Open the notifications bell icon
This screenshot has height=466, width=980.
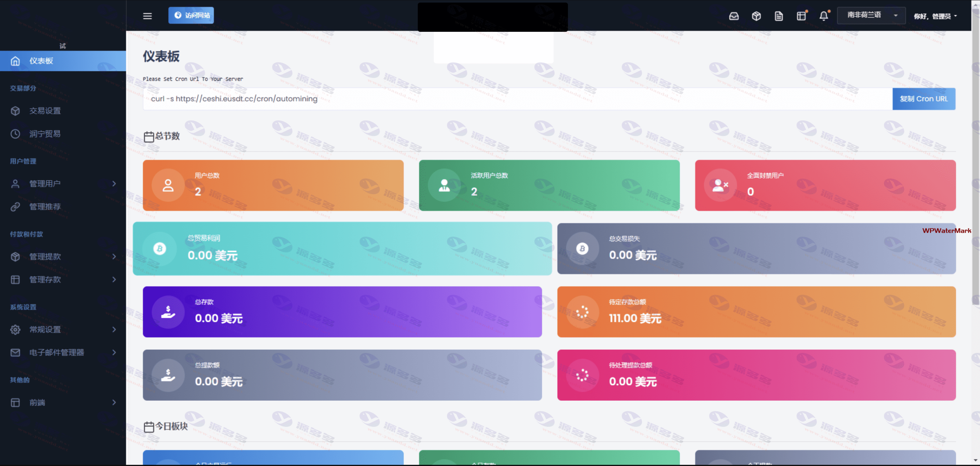[x=824, y=16]
